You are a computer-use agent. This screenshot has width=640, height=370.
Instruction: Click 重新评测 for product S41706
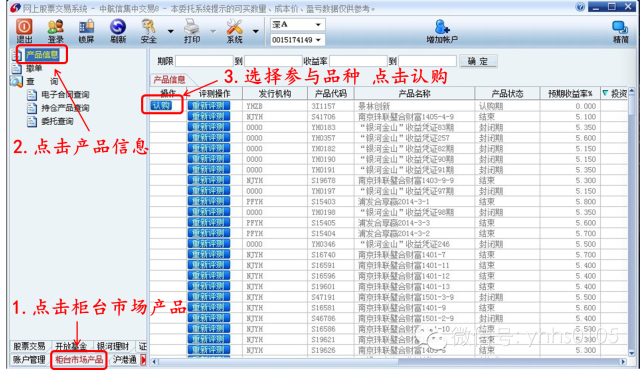[x=209, y=116]
